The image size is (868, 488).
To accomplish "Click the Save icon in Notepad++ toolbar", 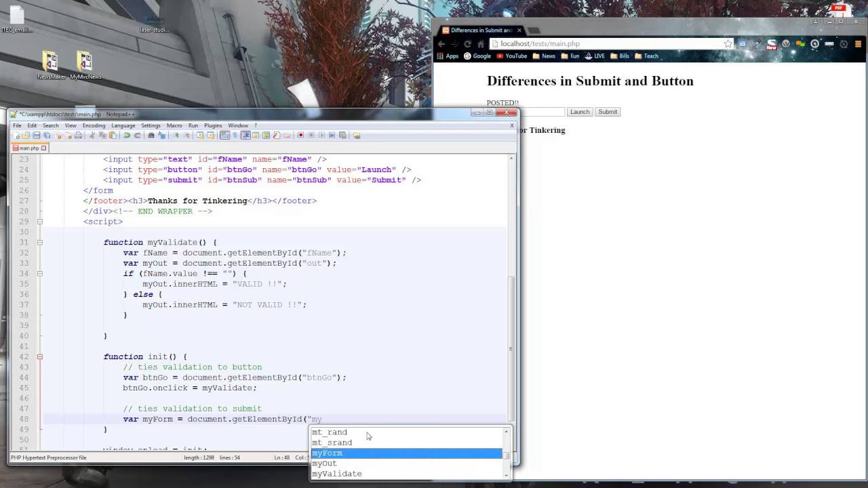I will [36, 136].
